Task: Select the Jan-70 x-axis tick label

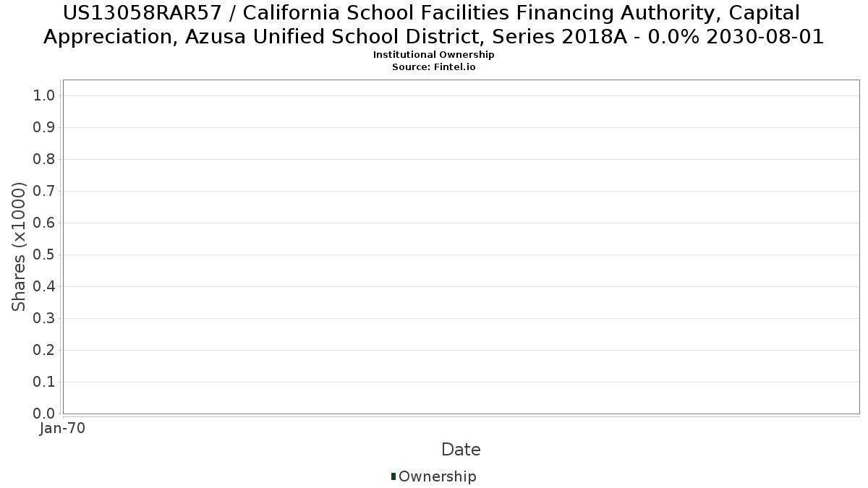Action: click(63, 429)
